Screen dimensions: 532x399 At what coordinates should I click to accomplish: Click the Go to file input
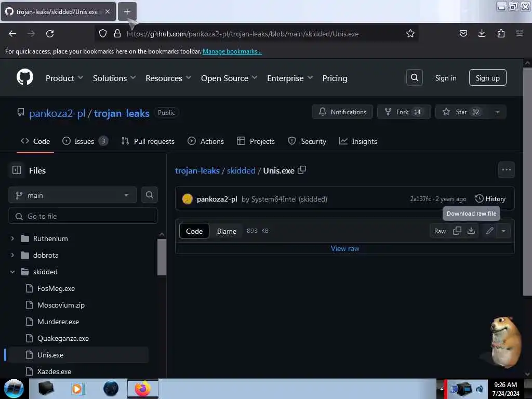[x=83, y=216]
